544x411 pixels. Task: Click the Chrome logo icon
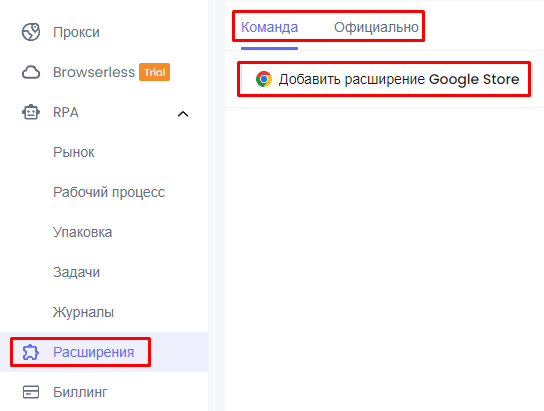coord(264,79)
